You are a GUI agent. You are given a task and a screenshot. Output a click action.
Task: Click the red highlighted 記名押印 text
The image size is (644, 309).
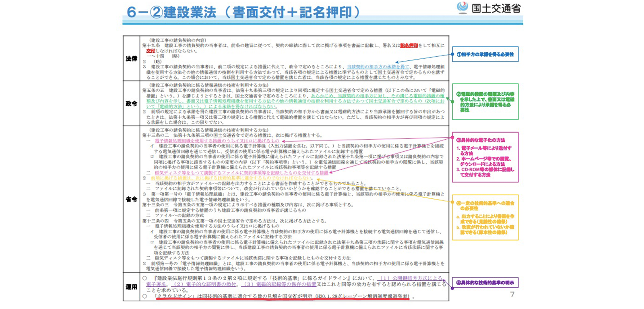(x=409, y=45)
